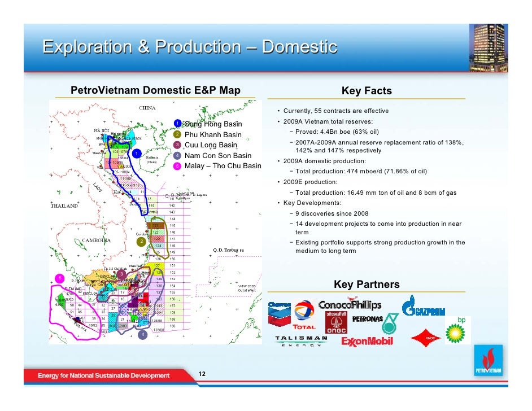Click the Chevron logo under Key Partners
The width and height of the screenshot is (532, 411).
279,314
